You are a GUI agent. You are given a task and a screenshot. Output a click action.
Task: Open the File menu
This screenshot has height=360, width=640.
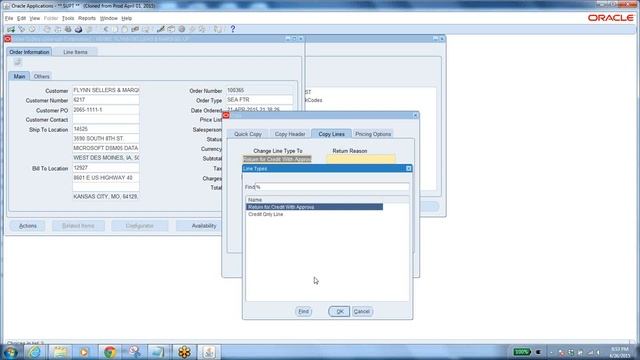pos(9,18)
